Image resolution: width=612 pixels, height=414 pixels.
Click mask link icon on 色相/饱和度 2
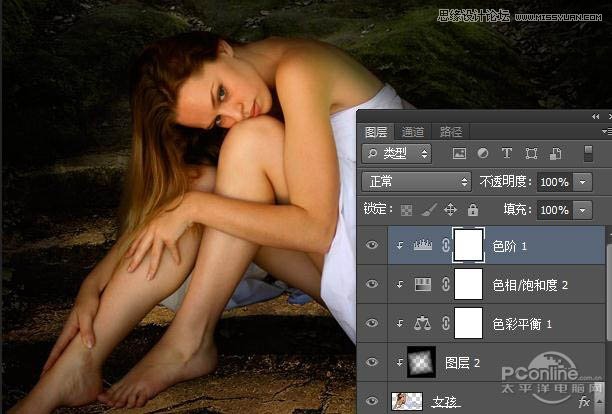446,284
